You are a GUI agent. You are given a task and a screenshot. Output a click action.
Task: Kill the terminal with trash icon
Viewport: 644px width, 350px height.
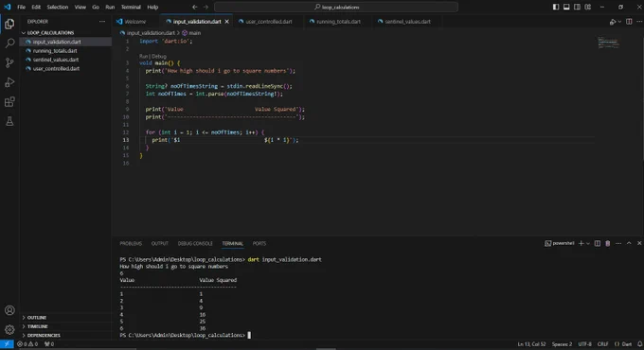(607, 243)
